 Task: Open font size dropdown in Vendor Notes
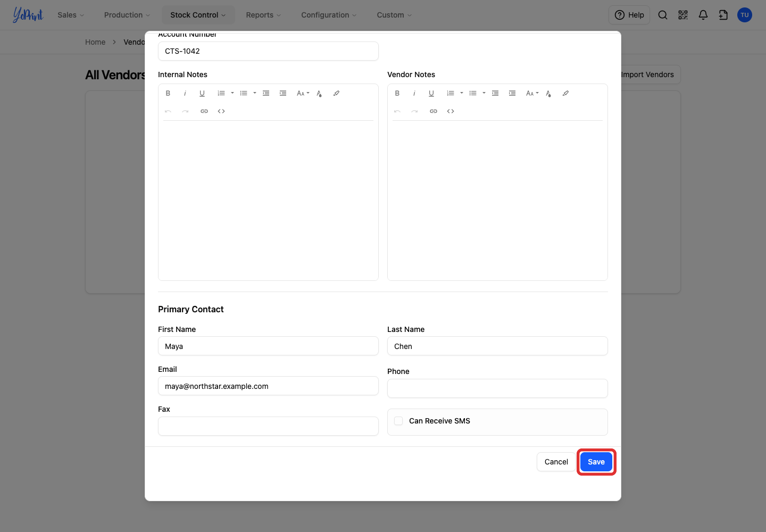[532, 93]
